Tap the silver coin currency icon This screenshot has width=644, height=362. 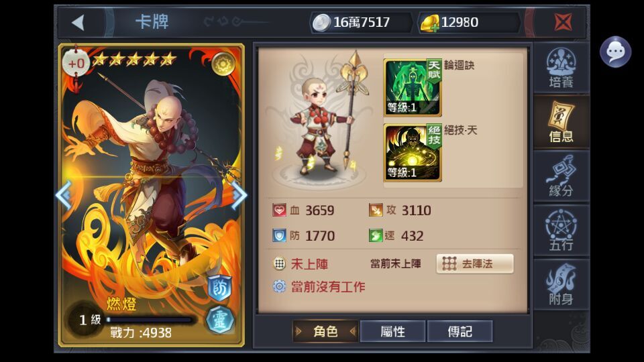[x=321, y=22]
